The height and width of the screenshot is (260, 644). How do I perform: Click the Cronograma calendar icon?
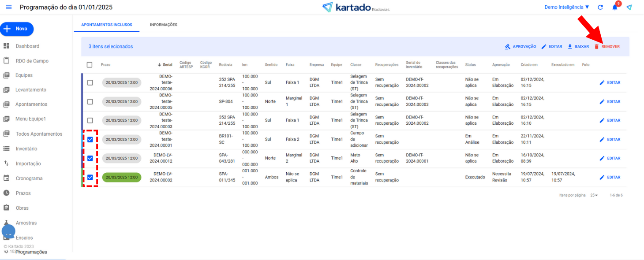7,178
